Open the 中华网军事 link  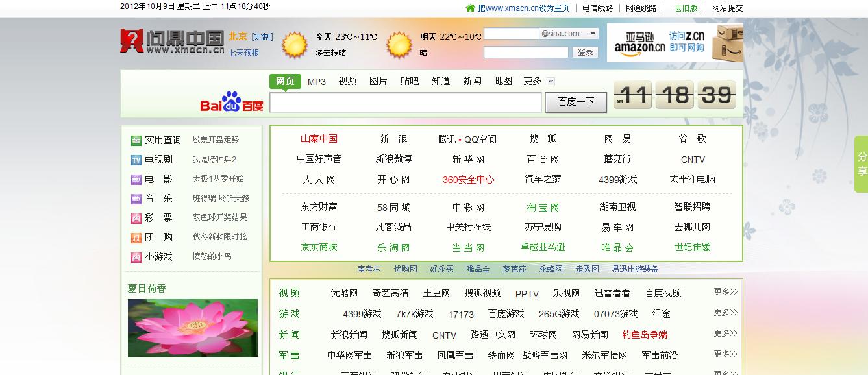(x=349, y=356)
